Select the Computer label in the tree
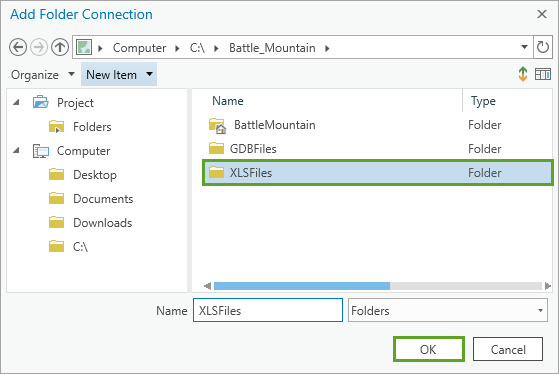This screenshot has height=374, width=559. click(83, 151)
